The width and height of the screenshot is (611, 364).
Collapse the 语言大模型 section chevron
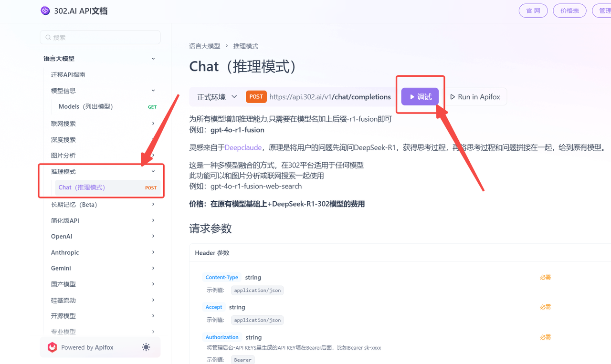[x=153, y=59]
